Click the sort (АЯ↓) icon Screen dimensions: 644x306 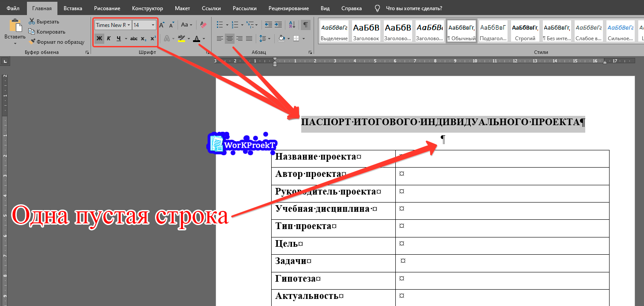292,25
